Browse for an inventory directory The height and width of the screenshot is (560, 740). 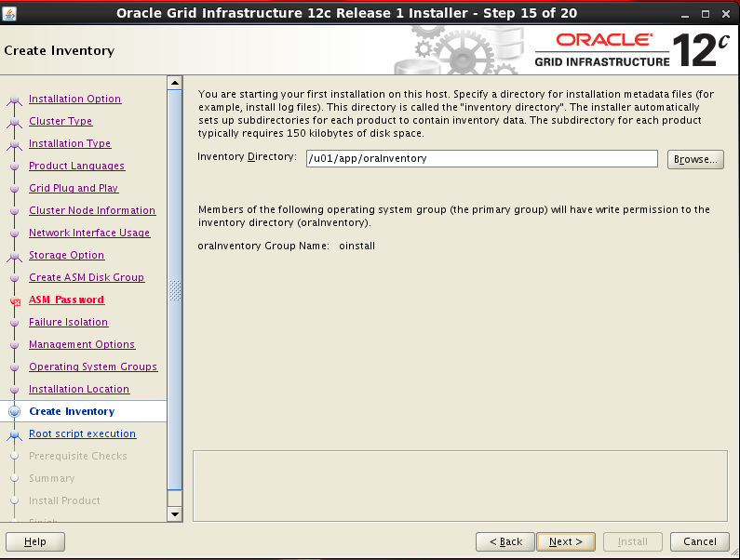tap(695, 159)
